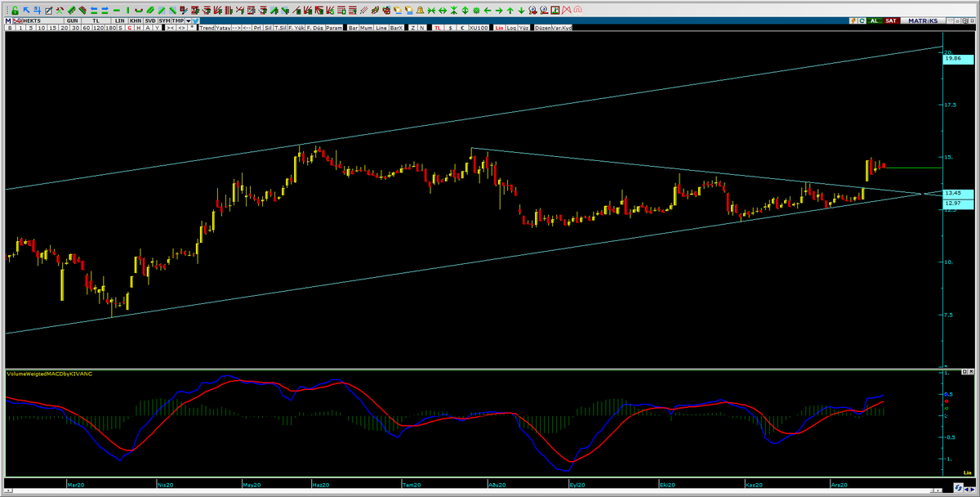
Task: Click the F. Yük button
Action: pyautogui.click(x=296, y=28)
